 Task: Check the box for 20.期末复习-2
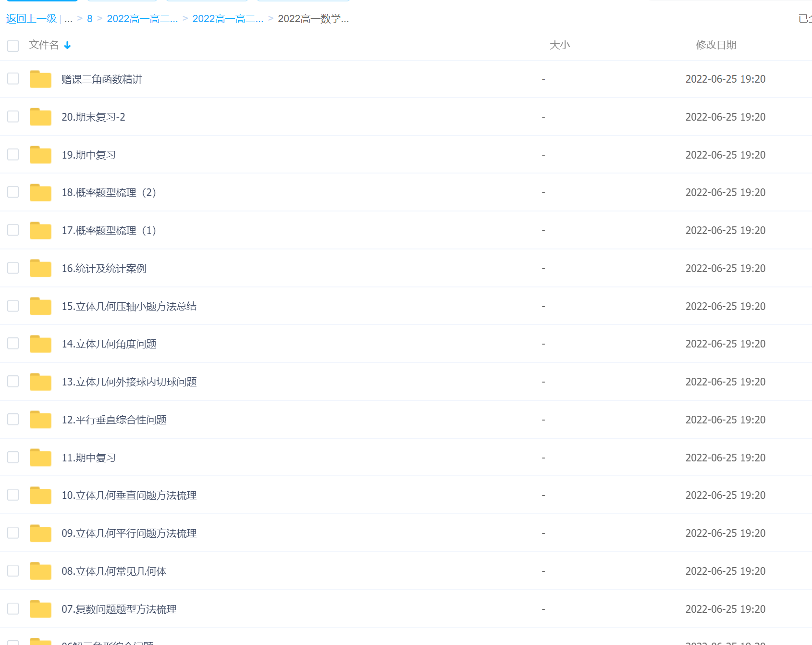pos(13,116)
